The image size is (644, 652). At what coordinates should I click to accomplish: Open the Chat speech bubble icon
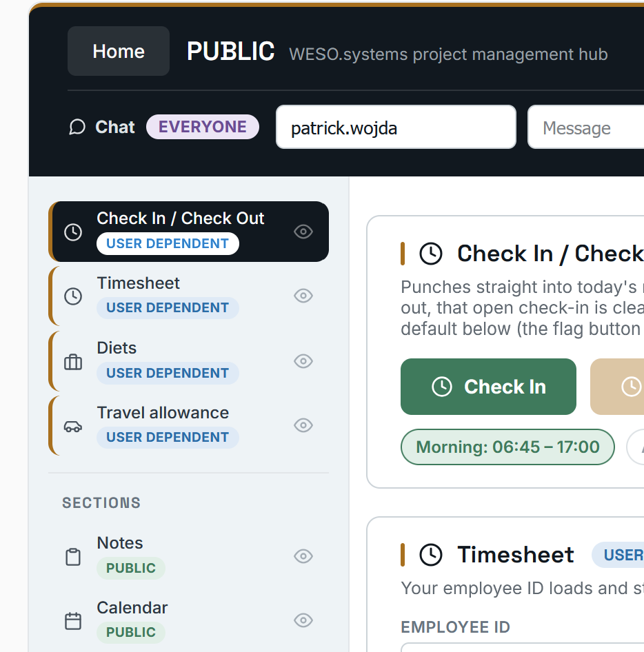77,127
